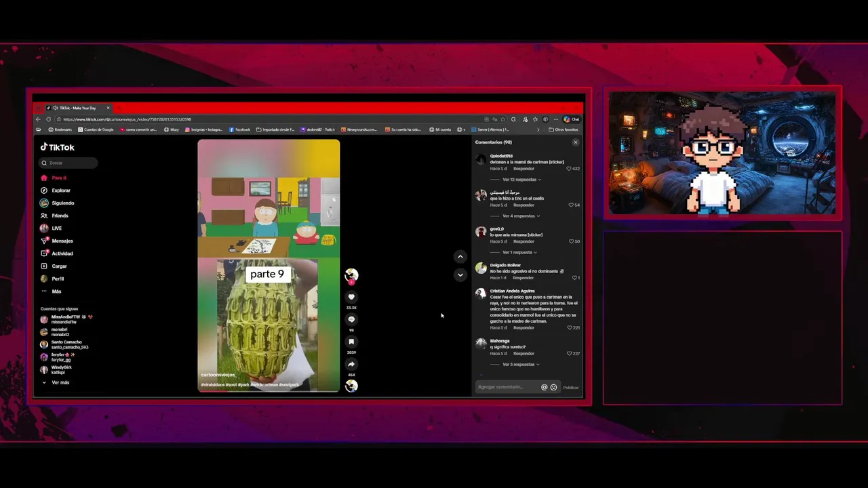Open monabri followed account
Viewport: 868px width, 488px height.
pyautogui.click(x=55, y=332)
